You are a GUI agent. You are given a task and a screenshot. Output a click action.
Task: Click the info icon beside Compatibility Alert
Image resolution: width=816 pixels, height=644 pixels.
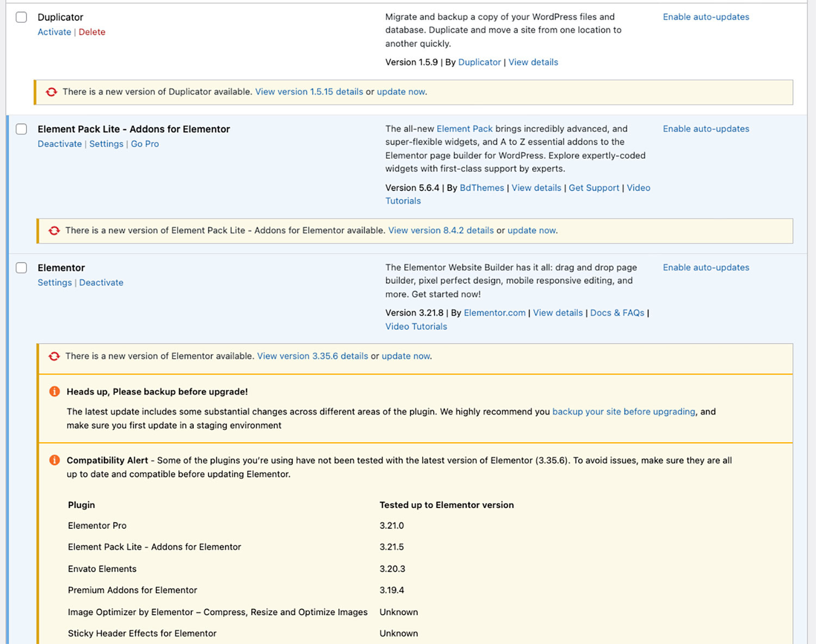[54, 460]
